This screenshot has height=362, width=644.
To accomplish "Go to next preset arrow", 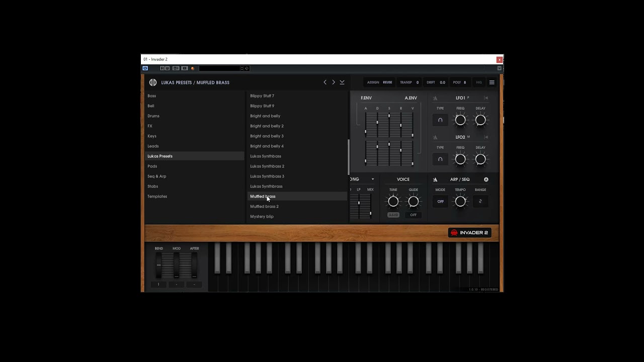I will (x=333, y=82).
